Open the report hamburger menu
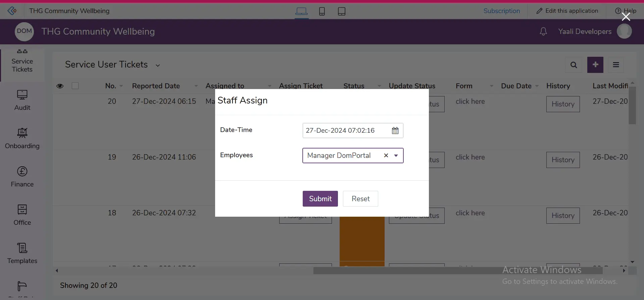This screenshot has height=300, width=644. tap(616, 65)
